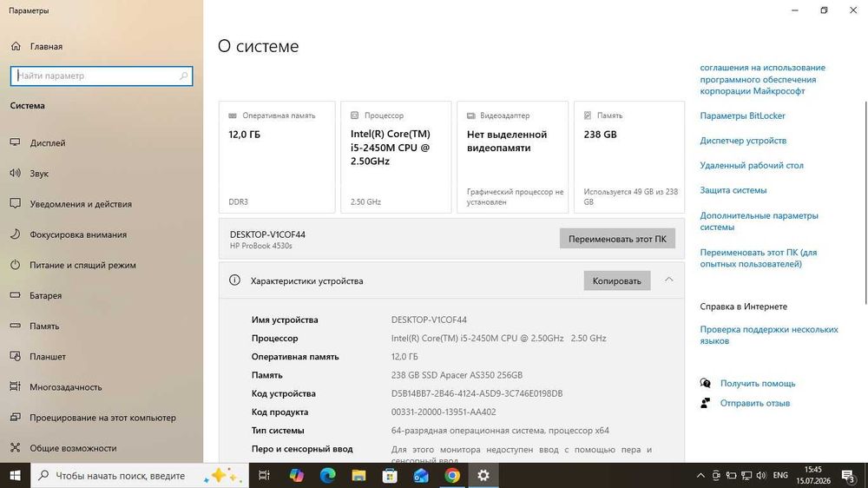Open the Защита системы link
This screenshot has height=488, width=868.
coord(733,190)
